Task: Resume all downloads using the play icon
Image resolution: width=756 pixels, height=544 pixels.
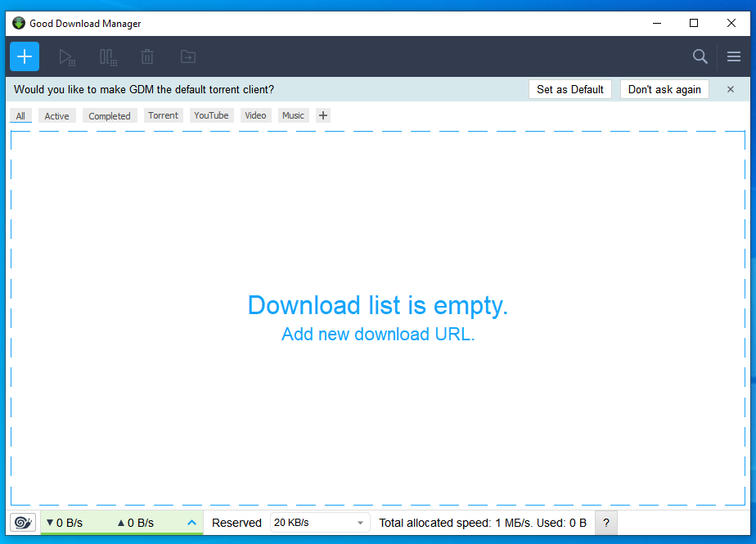Action: coord(67,56)
